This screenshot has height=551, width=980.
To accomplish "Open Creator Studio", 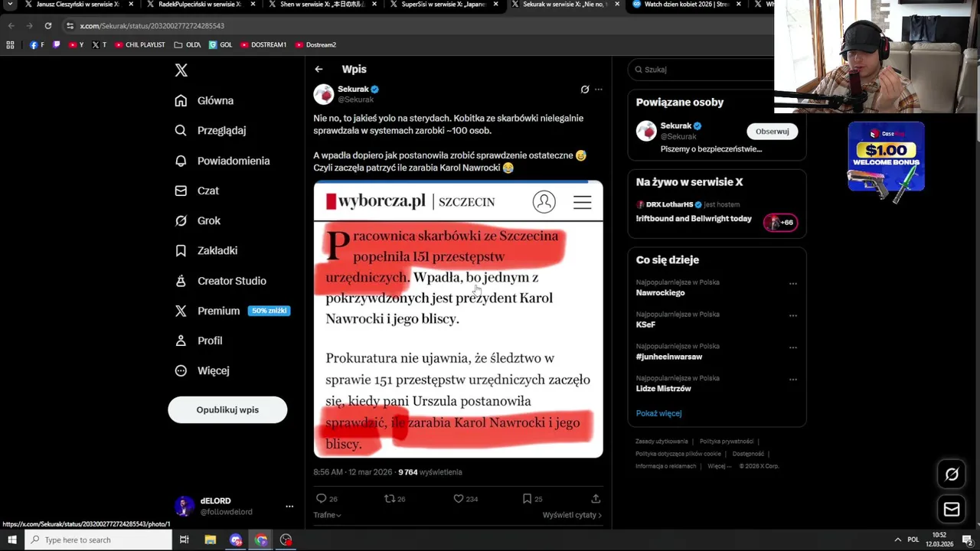I will [x=220, y=281].
